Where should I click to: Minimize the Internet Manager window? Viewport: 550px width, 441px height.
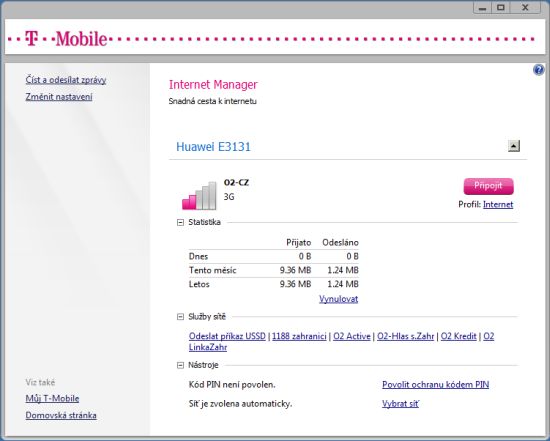click(x=483, y=7)
